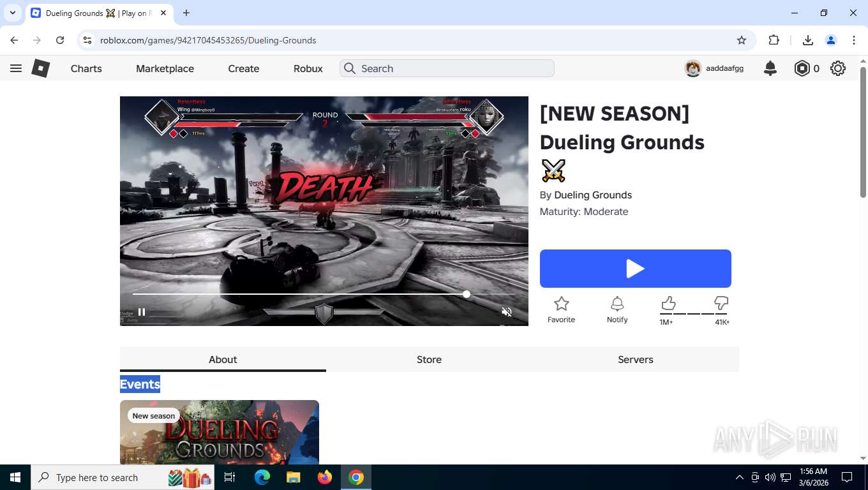Image resolution: width=868 pixels, height=490 pixels.
Task: Click the video progress scrubber handle
Action: pos(467,294)
